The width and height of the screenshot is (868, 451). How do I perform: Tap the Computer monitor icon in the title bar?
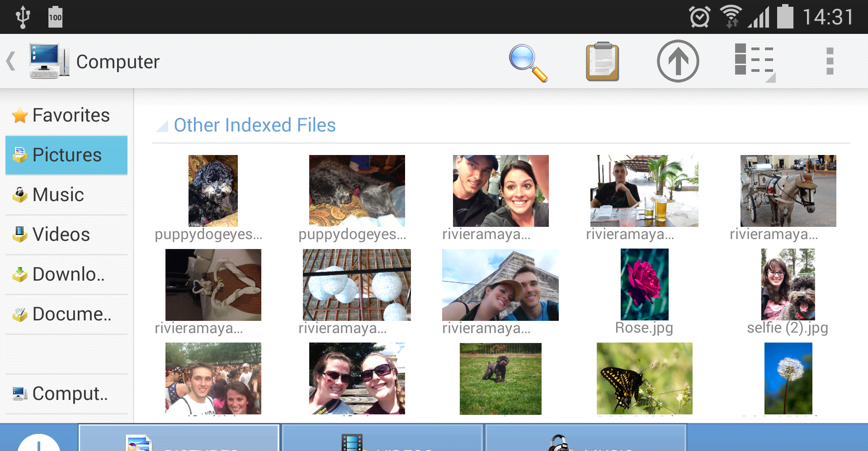(x=49, y=61)
